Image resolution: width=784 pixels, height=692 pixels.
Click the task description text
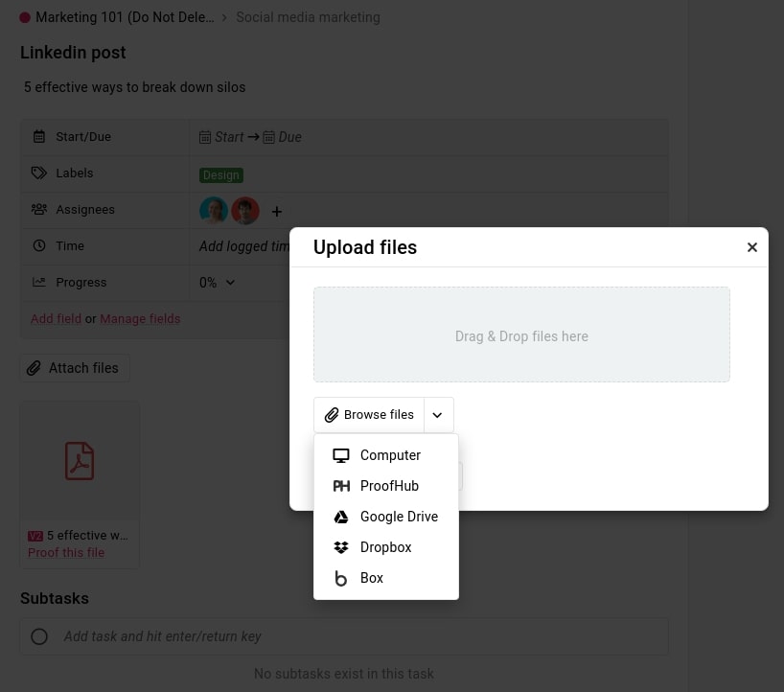coord(134,87)
